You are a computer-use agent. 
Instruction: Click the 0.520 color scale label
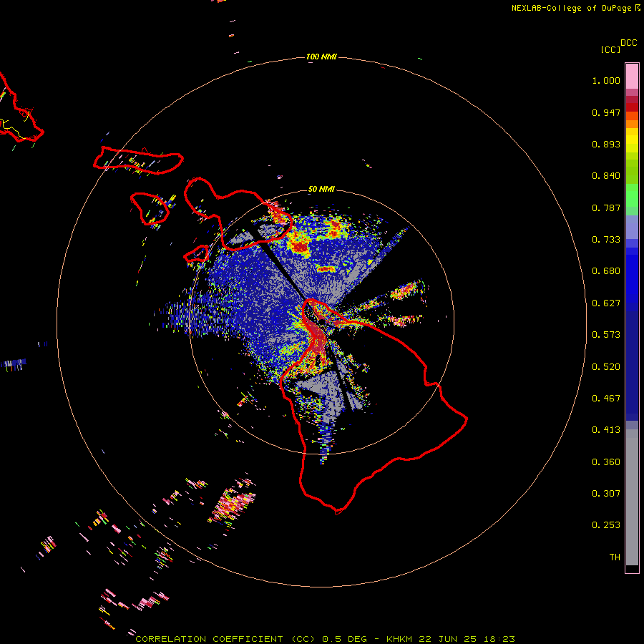click(606, 367)
